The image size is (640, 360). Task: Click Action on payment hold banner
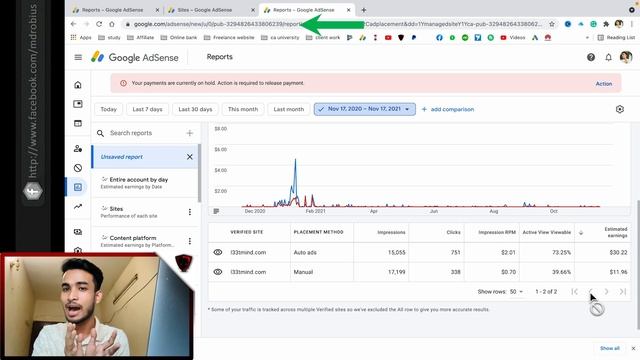tap(604, 84)
